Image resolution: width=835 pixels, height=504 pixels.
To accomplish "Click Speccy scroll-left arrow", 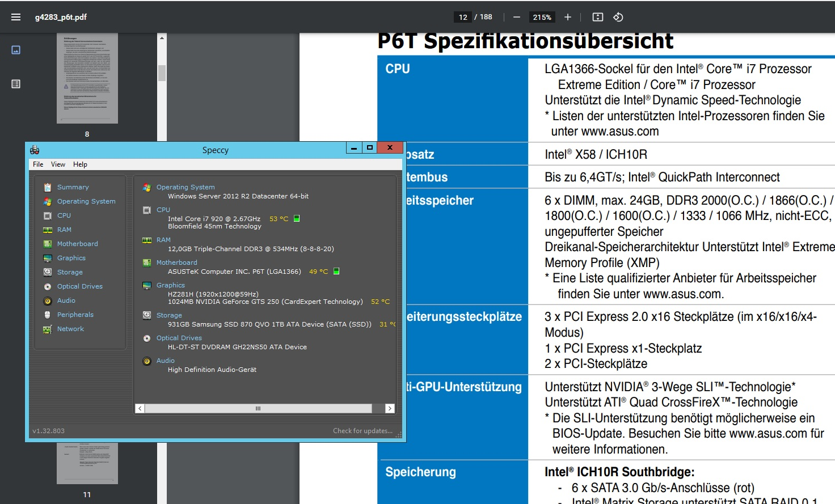I will click(x=140, y=408).
